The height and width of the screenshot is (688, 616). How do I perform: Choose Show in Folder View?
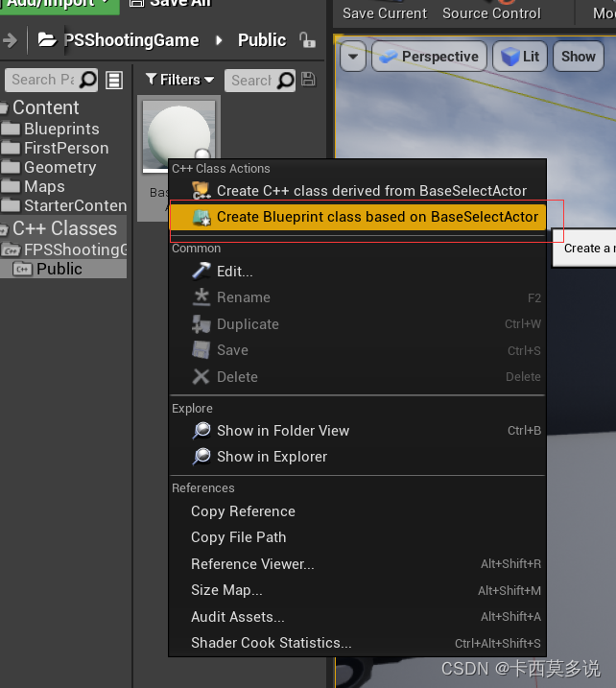tap(358, 431)
